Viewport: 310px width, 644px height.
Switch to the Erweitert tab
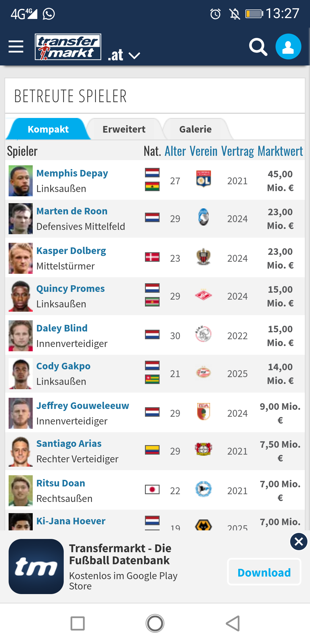point(124,129)
